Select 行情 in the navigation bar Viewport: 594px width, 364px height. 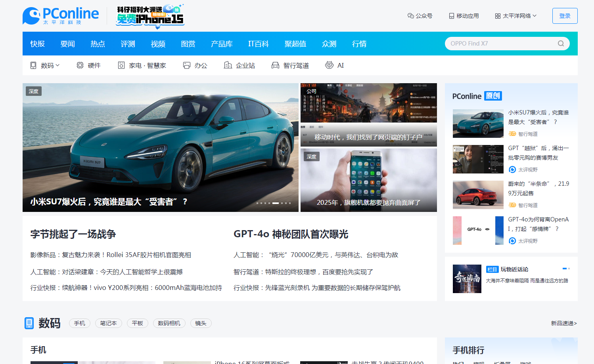coord(359,44)
